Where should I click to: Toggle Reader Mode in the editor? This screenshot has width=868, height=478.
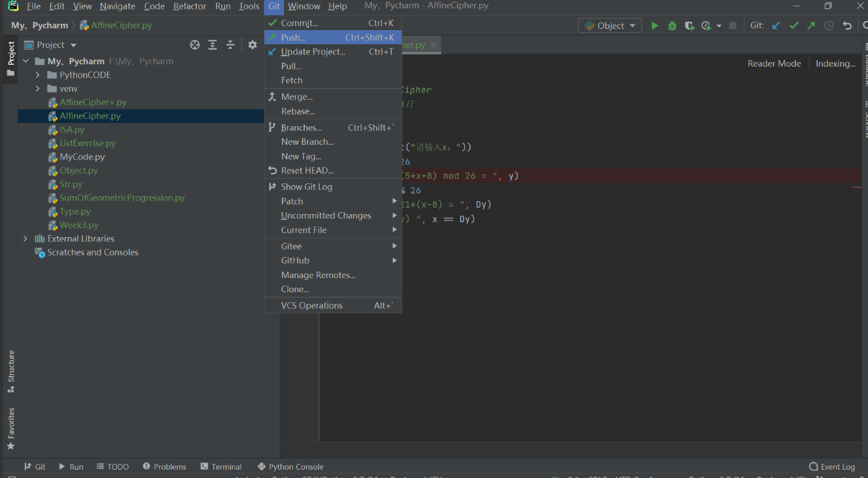click(774, 63)
